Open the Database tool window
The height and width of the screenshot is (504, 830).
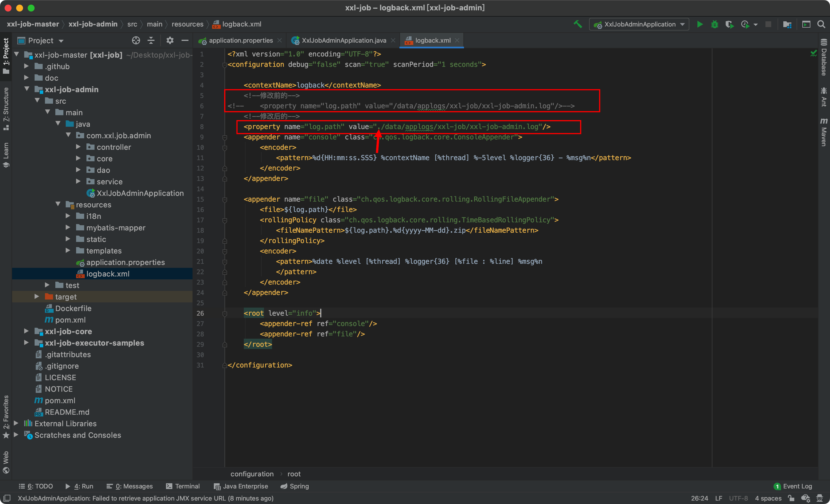coord(824,57)
